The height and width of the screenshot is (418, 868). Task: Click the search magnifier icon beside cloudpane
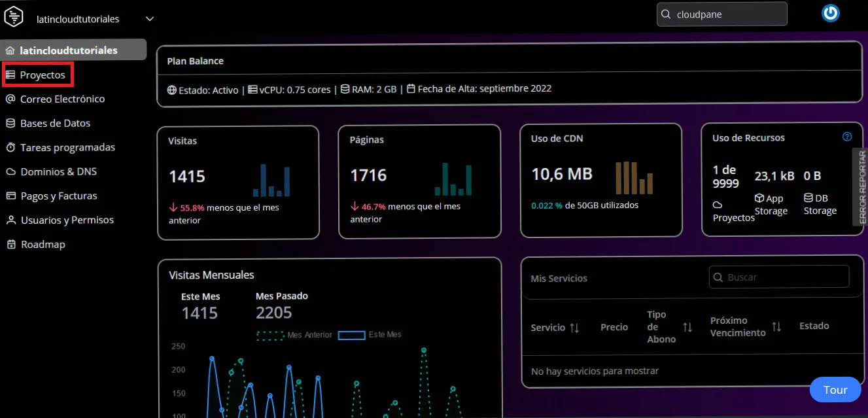666,14
